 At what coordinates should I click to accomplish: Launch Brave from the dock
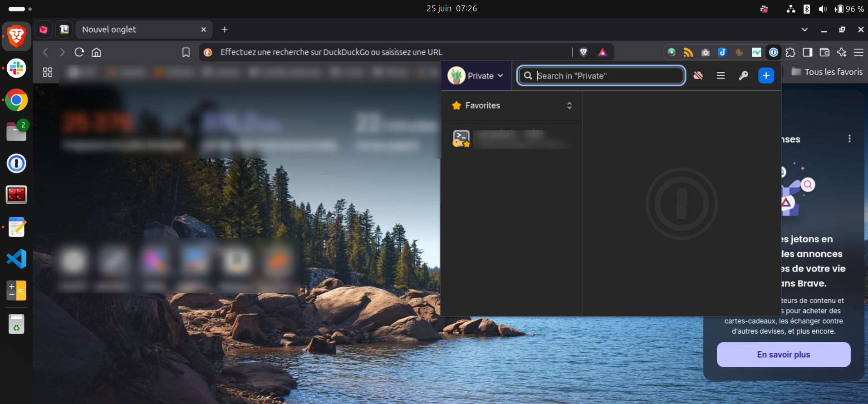[x=16, y=36]
